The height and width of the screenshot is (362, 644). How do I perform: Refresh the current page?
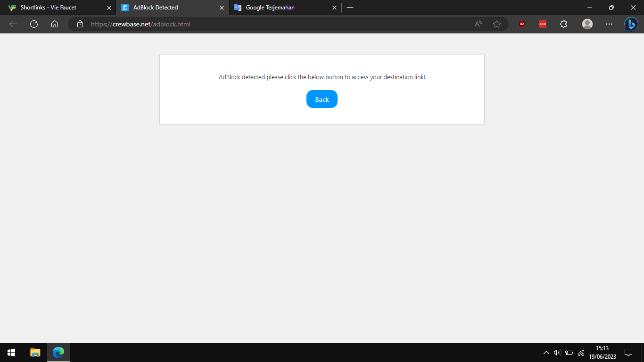coord(33,24)
